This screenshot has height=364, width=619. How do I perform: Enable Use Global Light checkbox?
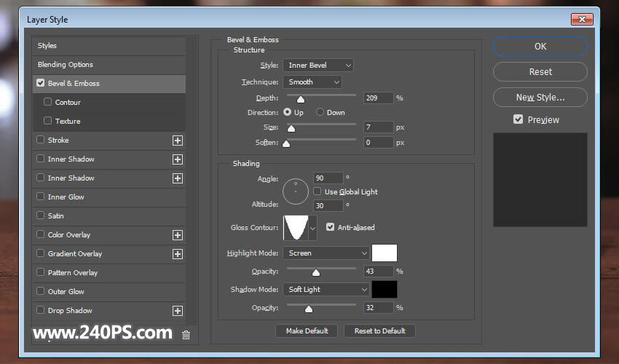318,191
